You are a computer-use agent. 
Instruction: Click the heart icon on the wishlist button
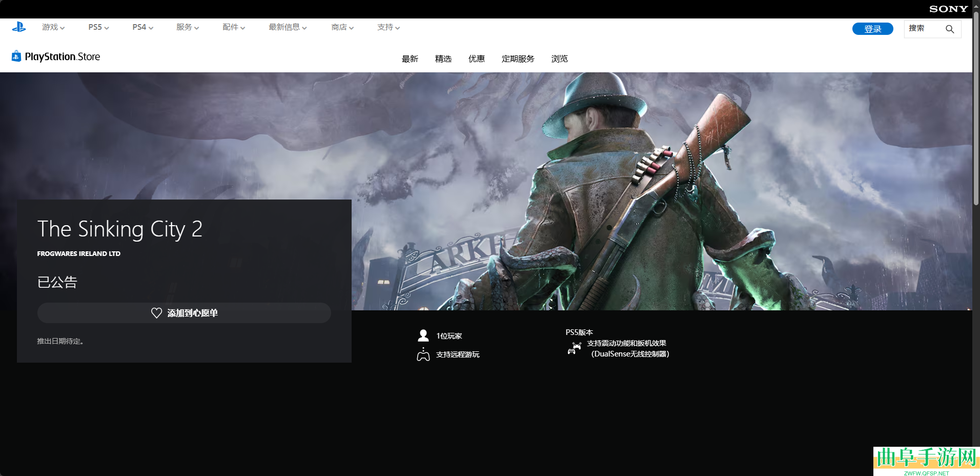[x=156, y=313]
